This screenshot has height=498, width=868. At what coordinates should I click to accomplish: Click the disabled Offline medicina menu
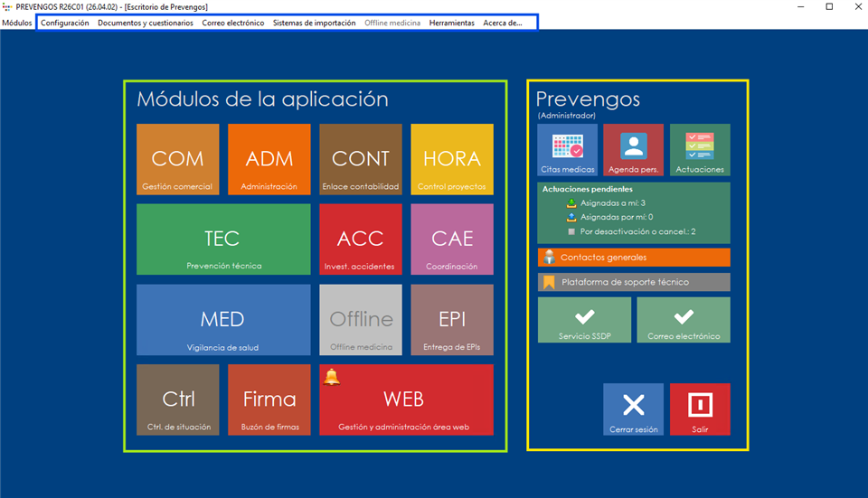(x=392, y=23)
